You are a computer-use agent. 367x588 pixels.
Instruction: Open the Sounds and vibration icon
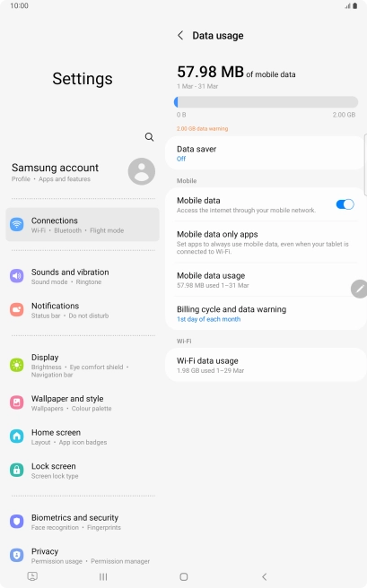[x=17, y=276]
